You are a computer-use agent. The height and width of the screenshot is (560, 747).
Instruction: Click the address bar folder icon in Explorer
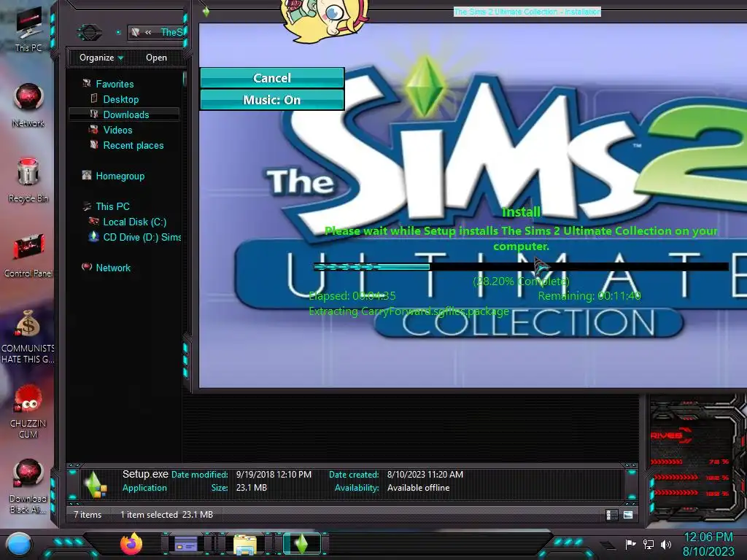[x=135, y=32]
